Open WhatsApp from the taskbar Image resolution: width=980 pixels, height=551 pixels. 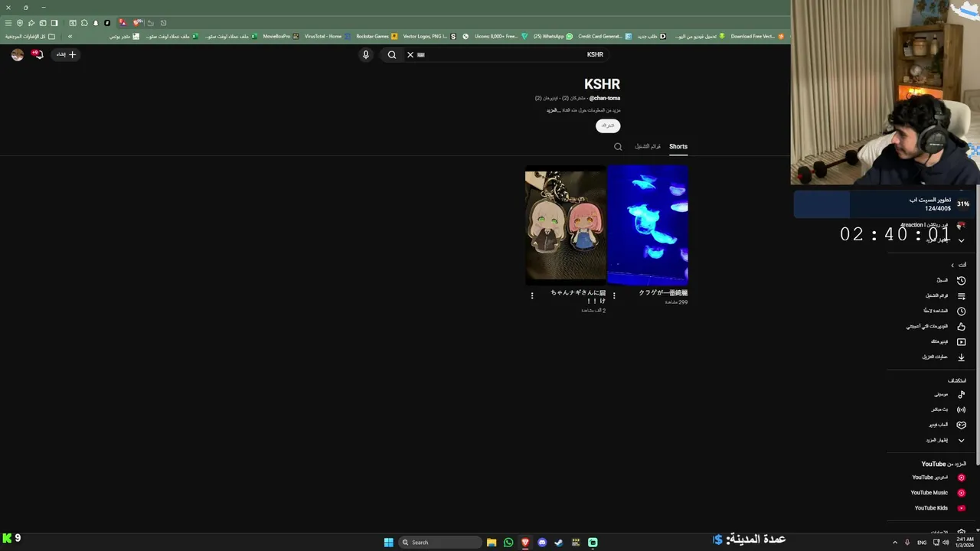(508, 543)
